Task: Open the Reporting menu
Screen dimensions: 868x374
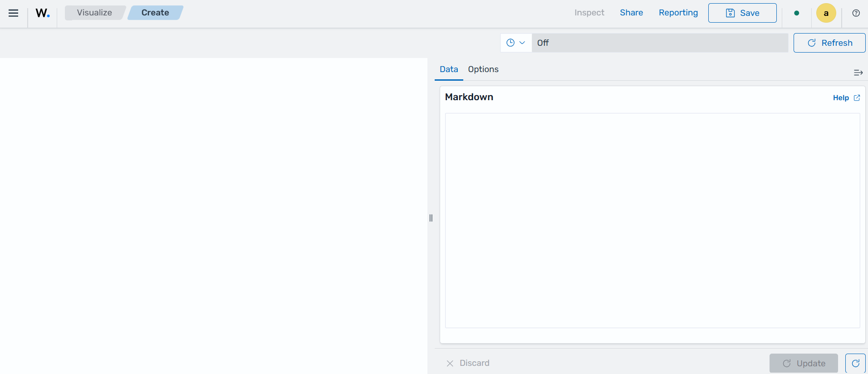Action: (678, 13)
